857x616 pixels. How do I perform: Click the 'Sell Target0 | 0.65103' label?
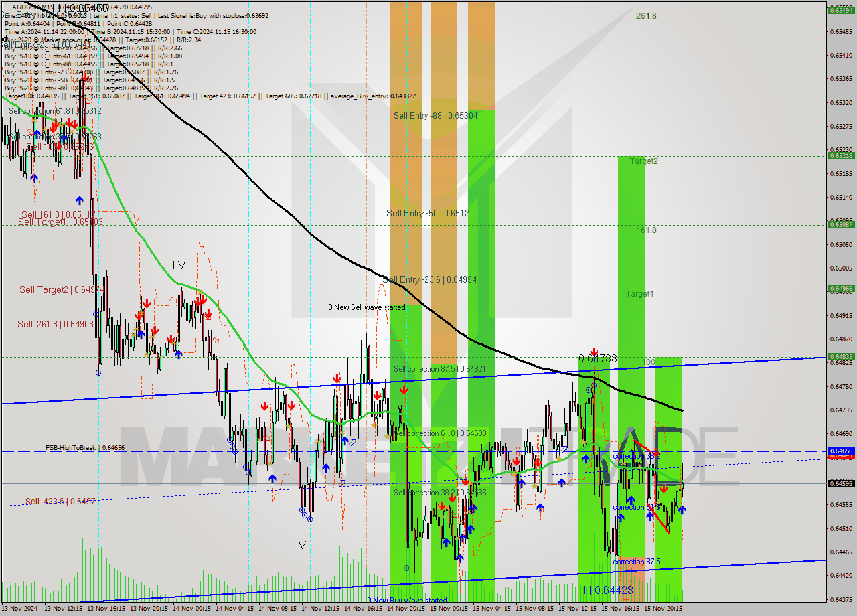click(x=60, y=222)
